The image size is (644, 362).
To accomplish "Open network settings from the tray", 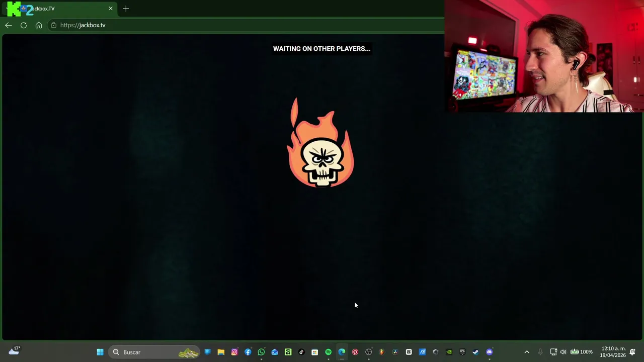I will (x=553, y=352).
